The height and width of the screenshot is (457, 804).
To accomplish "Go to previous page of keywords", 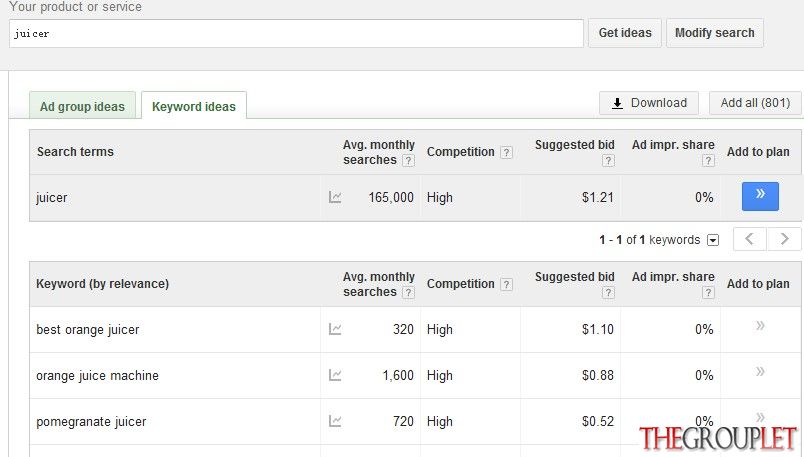I will 750,239.
